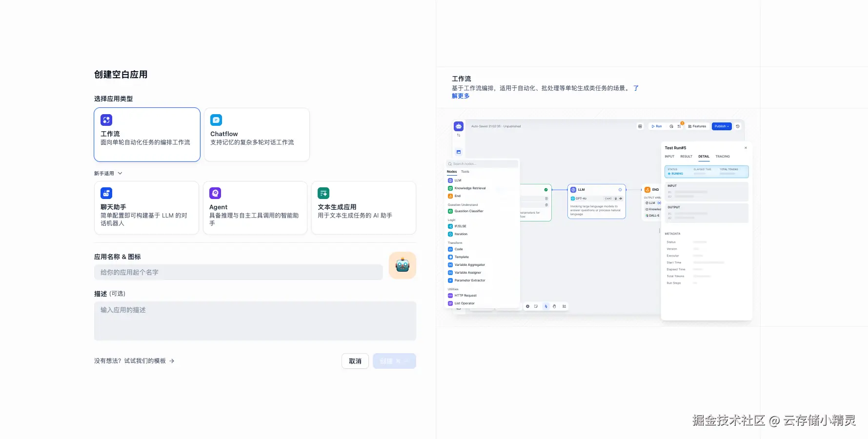The height and width of the screenshot is (439, 868).
Task: Select the LLM node in the node panel
Action: (457, 180)
